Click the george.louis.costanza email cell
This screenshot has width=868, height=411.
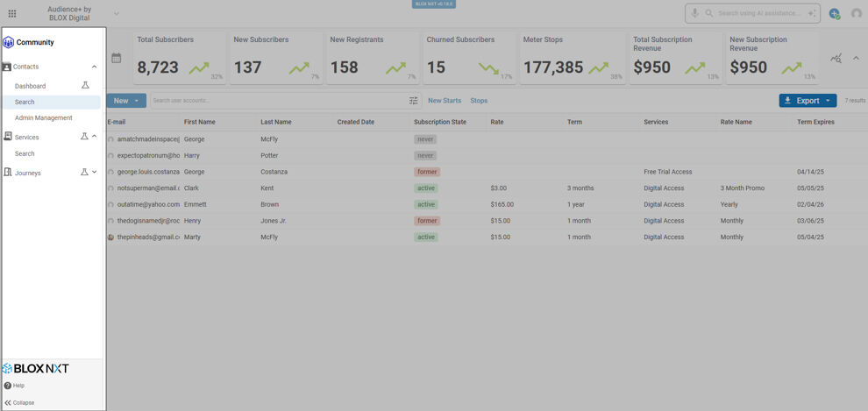click(x=148, y=172)
